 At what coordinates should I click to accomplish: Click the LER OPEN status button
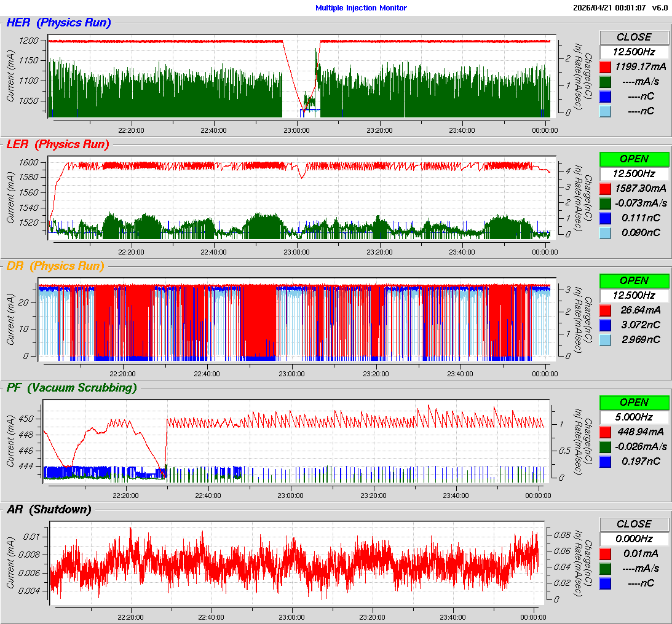tap(634, 159)
